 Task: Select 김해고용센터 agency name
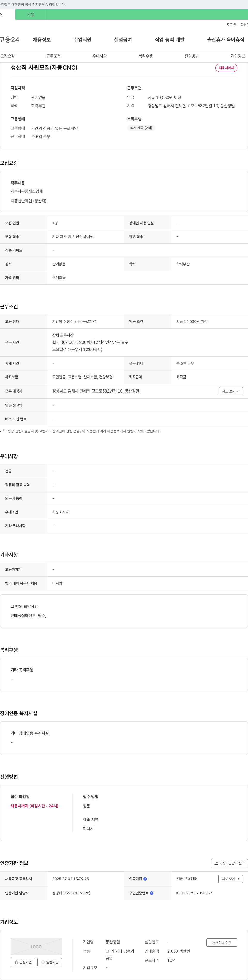[187, 879]
